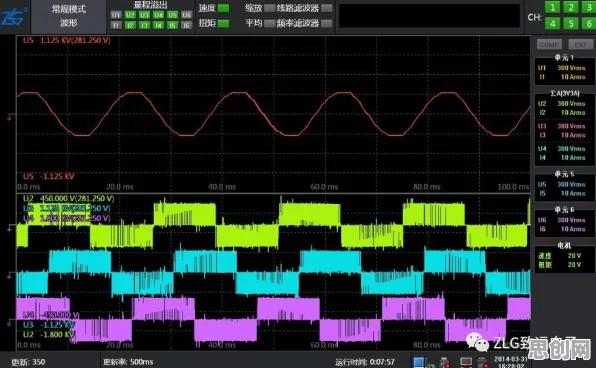Click the I1 10 Arms range value
The width and height of the screenshot is (596, 368).
[573, 77]
